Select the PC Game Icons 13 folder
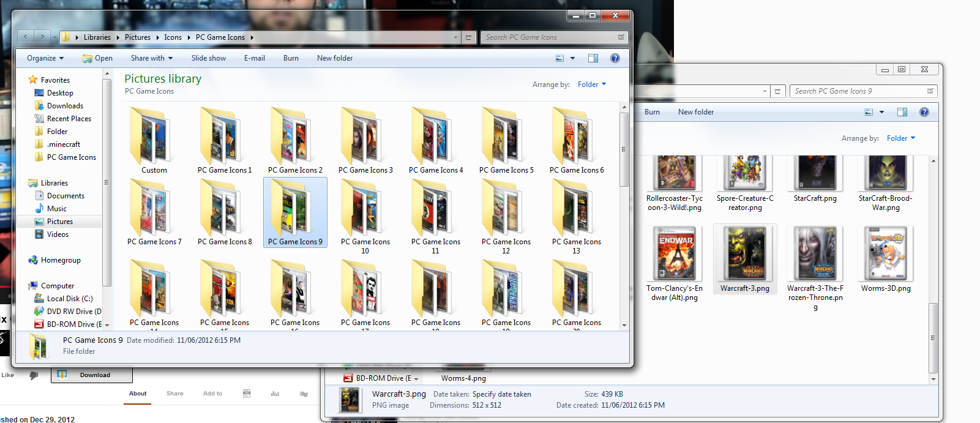Viewport: 980px width, 423px height. click(577, 217)
